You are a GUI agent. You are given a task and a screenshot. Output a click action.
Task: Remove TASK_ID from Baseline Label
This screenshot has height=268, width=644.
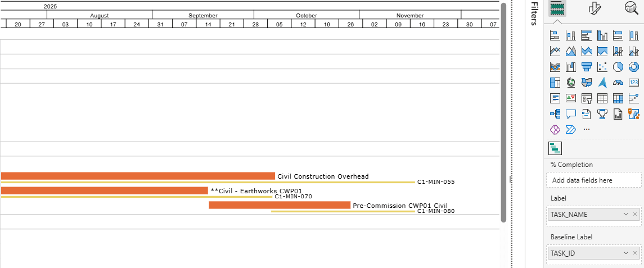(x=635, y=253)
